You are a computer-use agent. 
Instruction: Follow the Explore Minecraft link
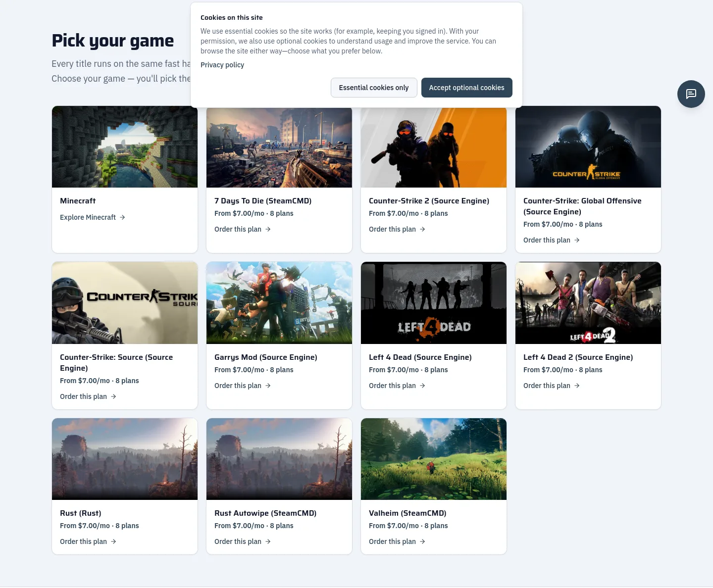click(x=93, y=217)
